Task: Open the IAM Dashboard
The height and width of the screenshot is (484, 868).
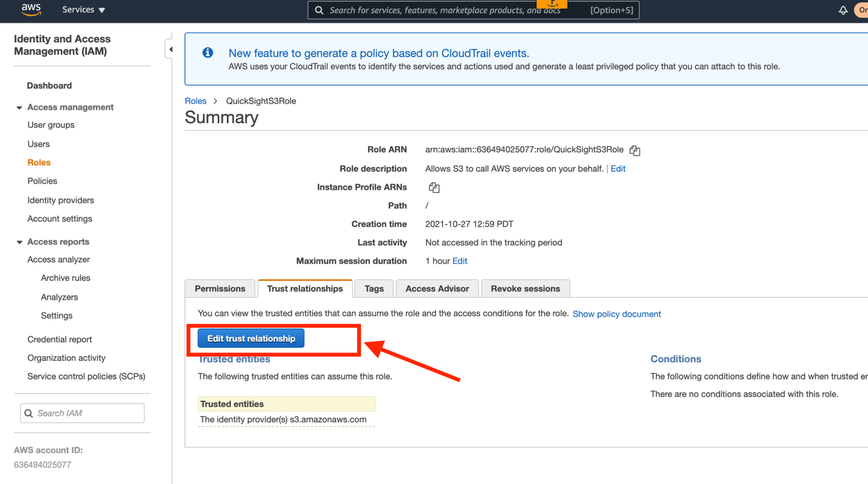Action: pos(49,86)
